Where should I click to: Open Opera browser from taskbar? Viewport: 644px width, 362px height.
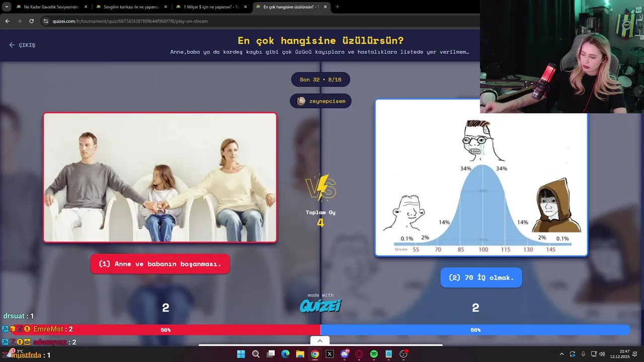(359, 354)
